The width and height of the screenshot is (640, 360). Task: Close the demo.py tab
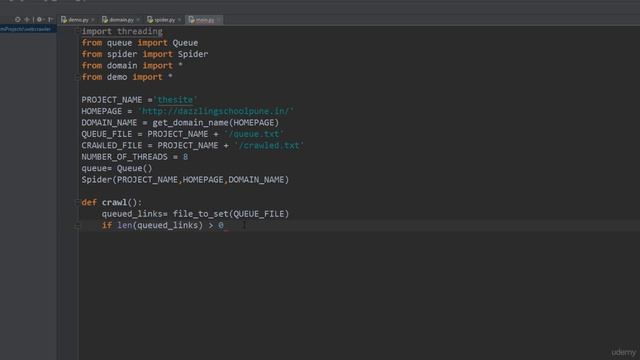coord(93,20)
